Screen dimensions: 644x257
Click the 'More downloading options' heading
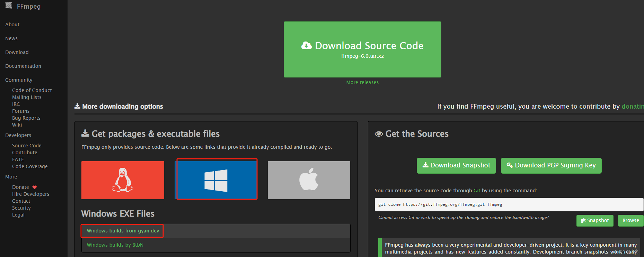pos(123,107)
